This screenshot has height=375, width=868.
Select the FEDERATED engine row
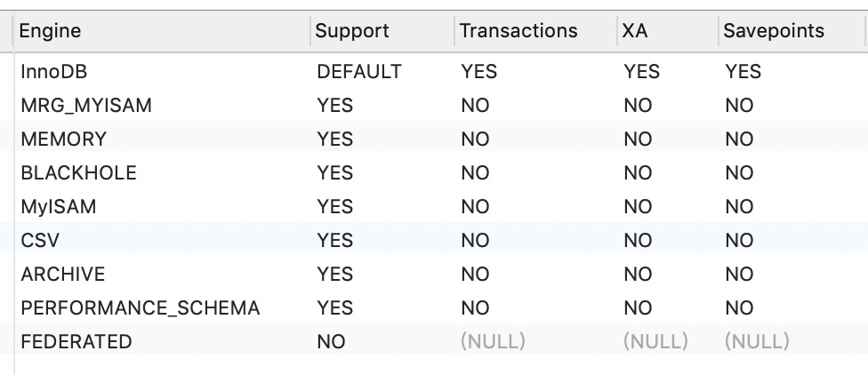pos(76,342)
